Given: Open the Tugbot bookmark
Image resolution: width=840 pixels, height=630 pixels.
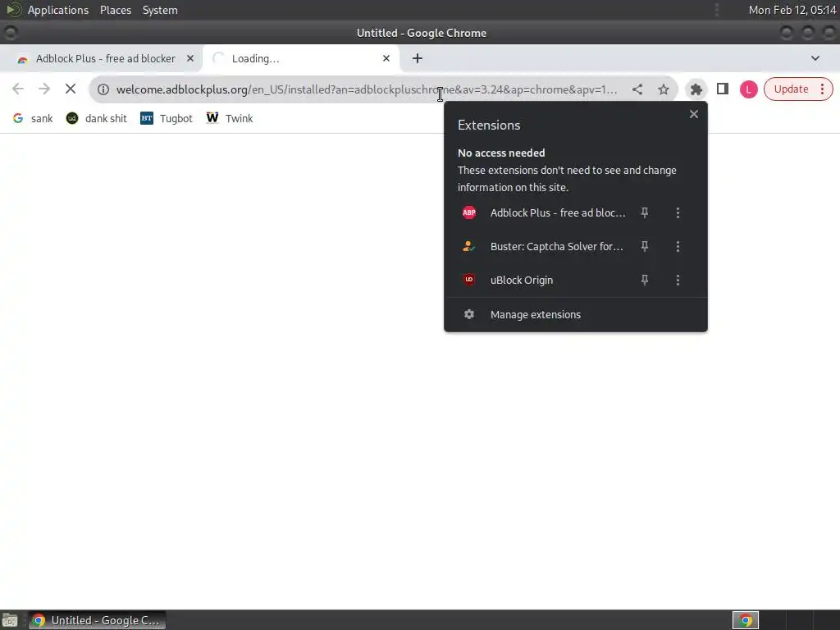Looking at the screenshot, I should 166,118.
